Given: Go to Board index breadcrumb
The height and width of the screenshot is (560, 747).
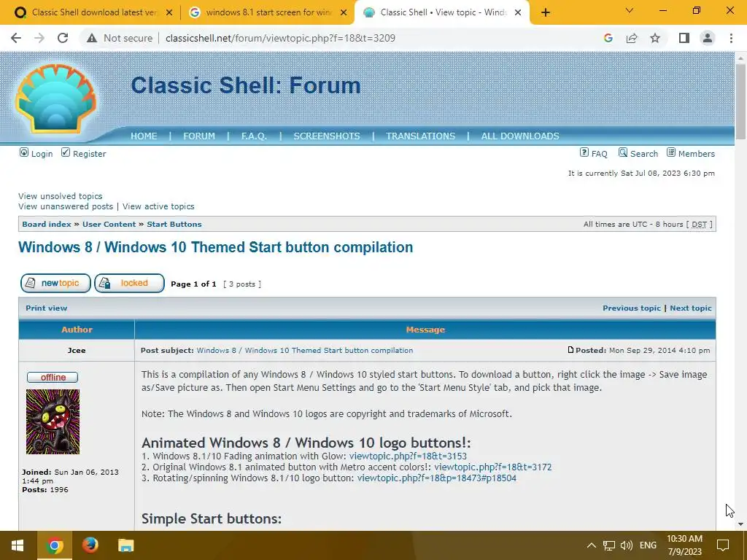Looking at the screenshot, I should 47,225.
